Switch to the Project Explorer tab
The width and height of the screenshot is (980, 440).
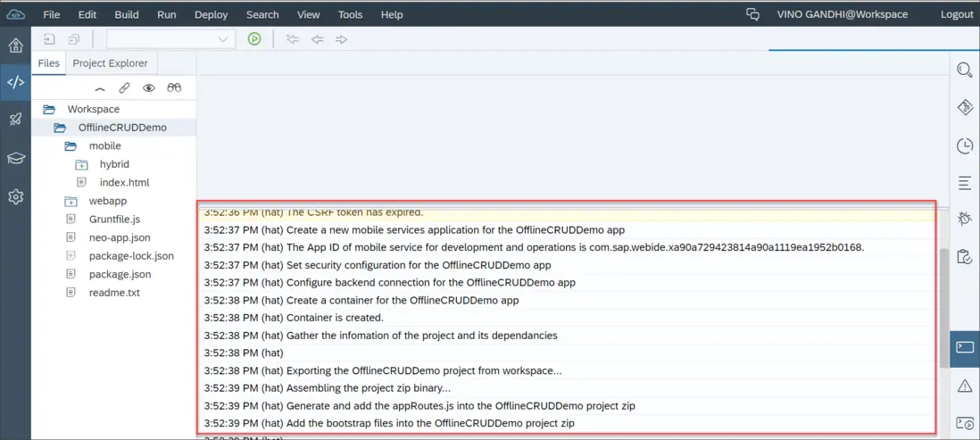pyautogui.click(x=110, y=63)
